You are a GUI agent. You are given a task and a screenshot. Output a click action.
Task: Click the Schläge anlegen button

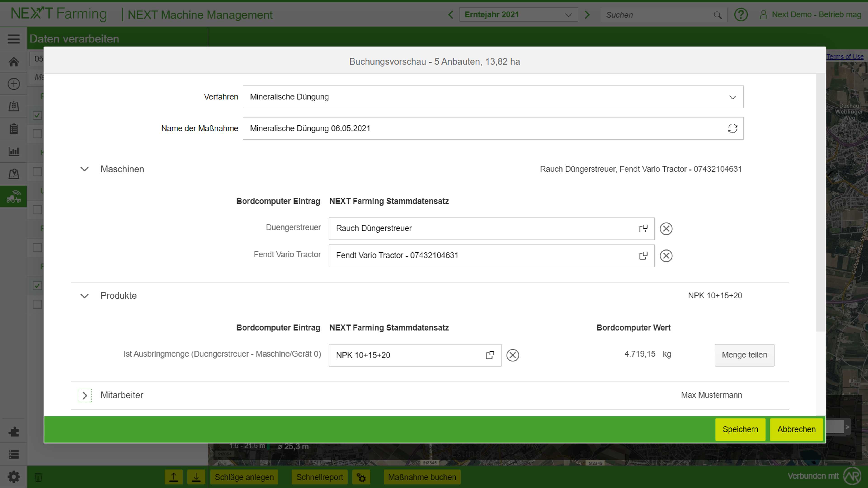pyautogui.click(x=244, y=477)
